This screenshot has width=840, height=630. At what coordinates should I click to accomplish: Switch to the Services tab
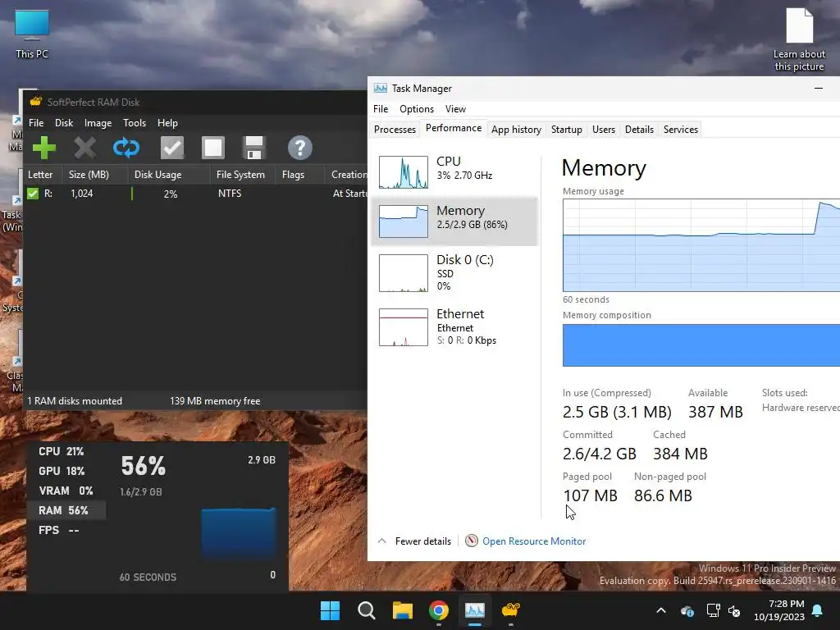point(680,130)
